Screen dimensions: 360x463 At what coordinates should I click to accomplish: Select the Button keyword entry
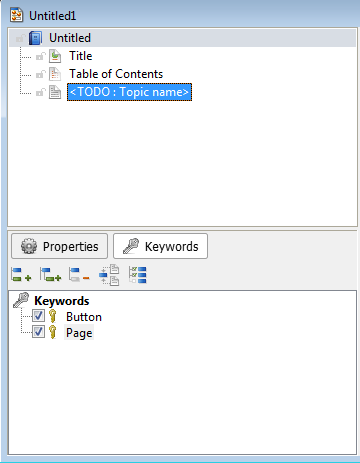(84, 317)
